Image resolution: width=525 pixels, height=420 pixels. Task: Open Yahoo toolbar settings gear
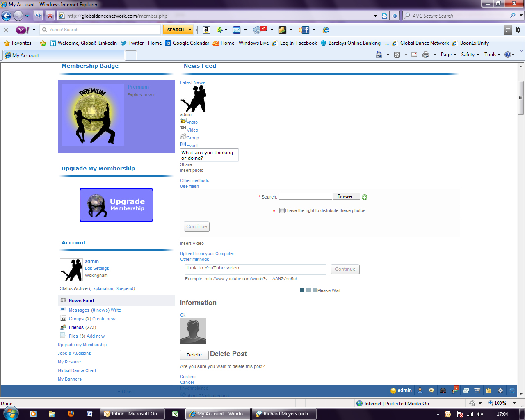click(518, 30)
